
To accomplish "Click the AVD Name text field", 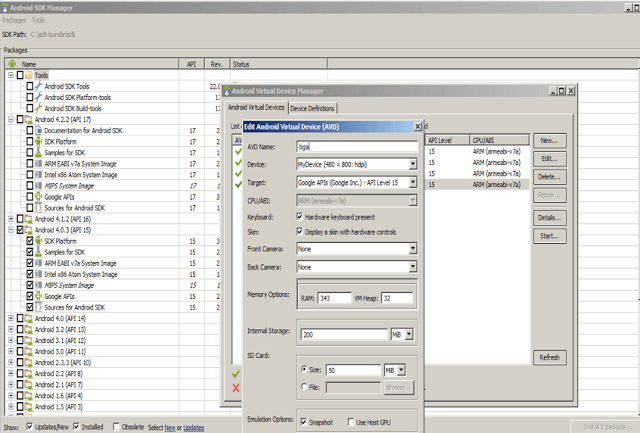I will [x=357, y=147].
